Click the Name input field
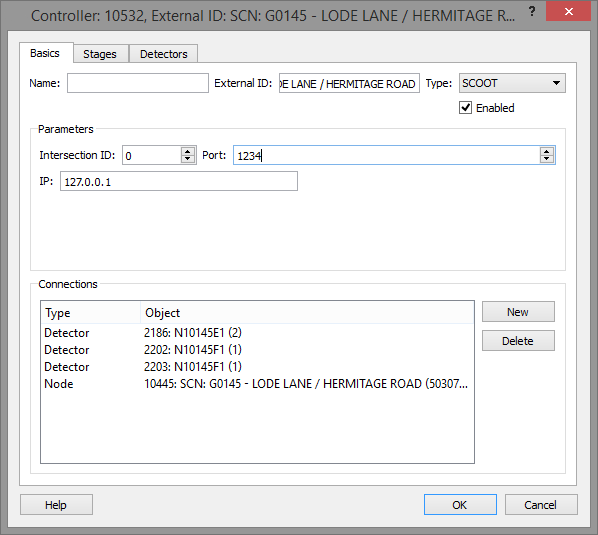The height and width of the screenshot is (535, 598). [138, 83]
